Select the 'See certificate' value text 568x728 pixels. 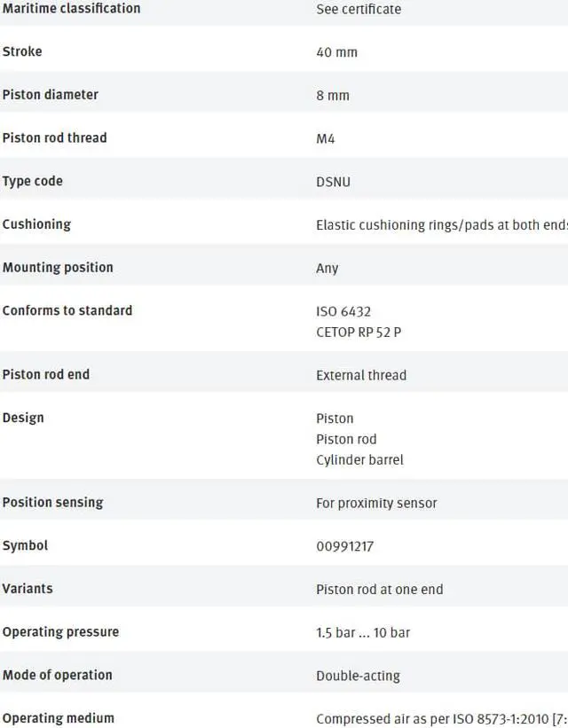click(359, 9)
